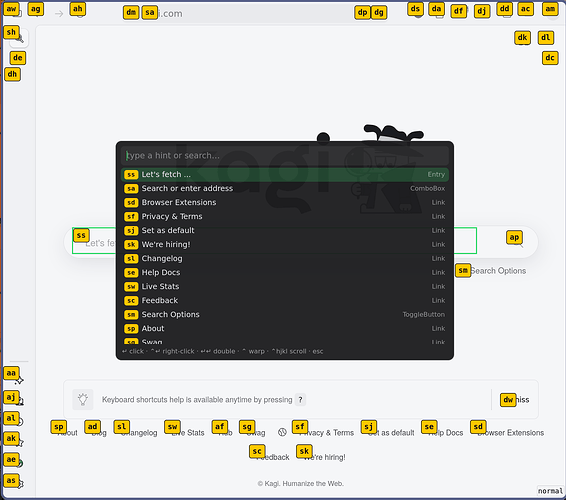Select the 'Live Stats' entry in hint list
The height and width of the screenshot is (500, 566).
click(x=285, y=287)
